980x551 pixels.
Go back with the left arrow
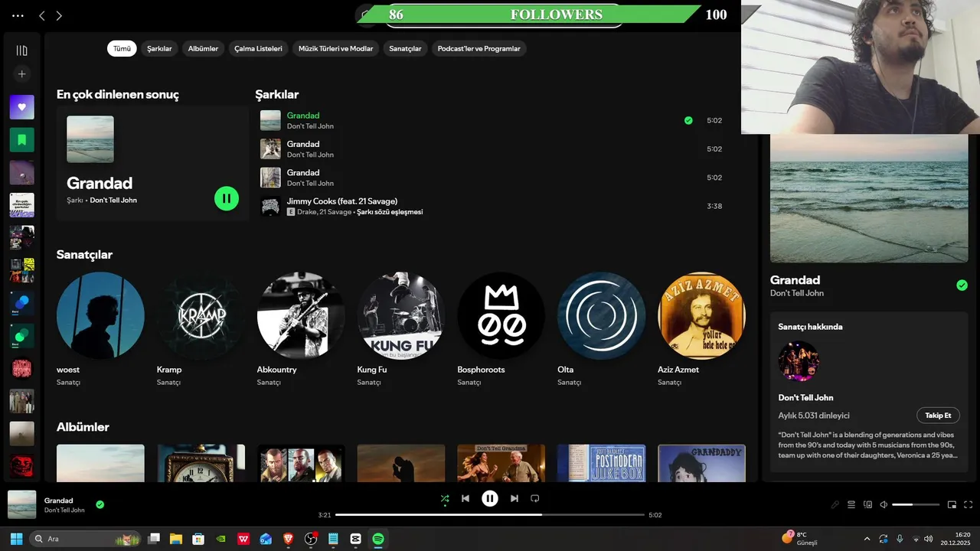click(42, 15)
